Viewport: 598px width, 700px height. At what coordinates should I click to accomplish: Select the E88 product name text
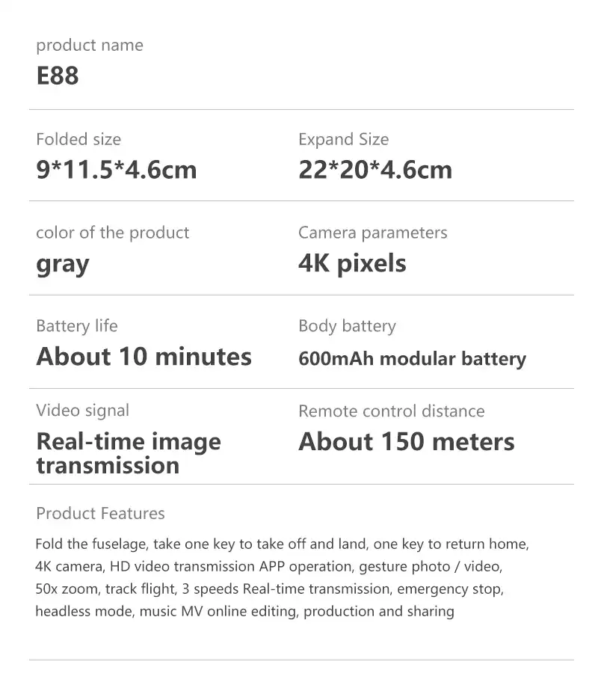click(x=58, y=76)
